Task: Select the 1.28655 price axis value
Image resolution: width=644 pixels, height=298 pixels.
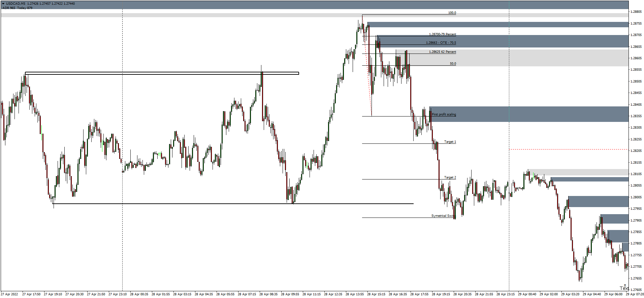Action: [x=636, y=47]
